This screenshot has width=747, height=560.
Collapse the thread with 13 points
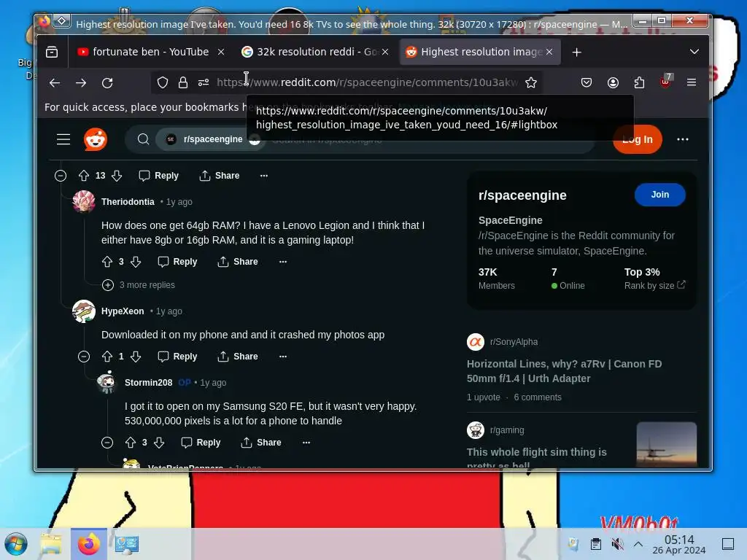61,176
